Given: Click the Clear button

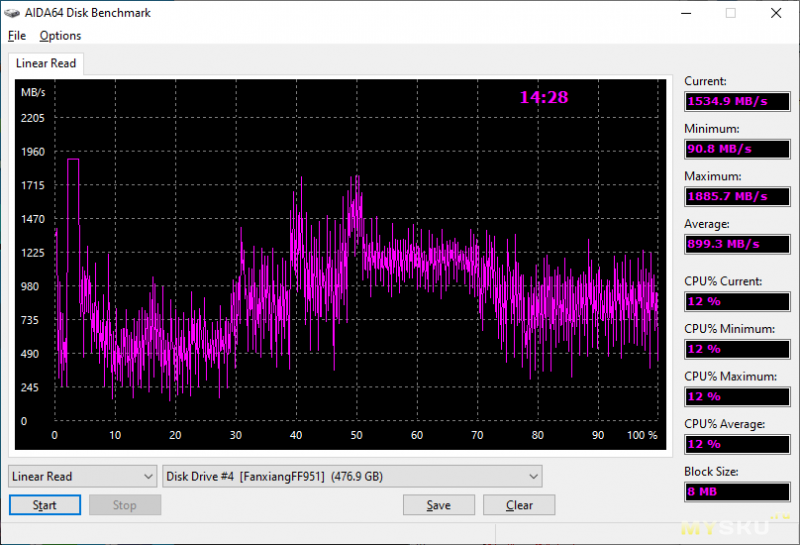Looking at the screenshot, I should [519, 505].
